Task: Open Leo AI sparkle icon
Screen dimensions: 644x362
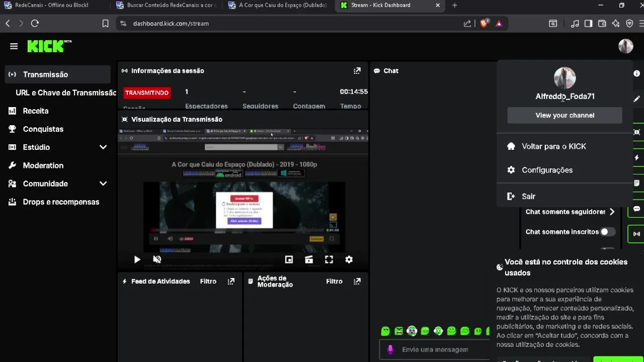Action: tap(616, 23)
